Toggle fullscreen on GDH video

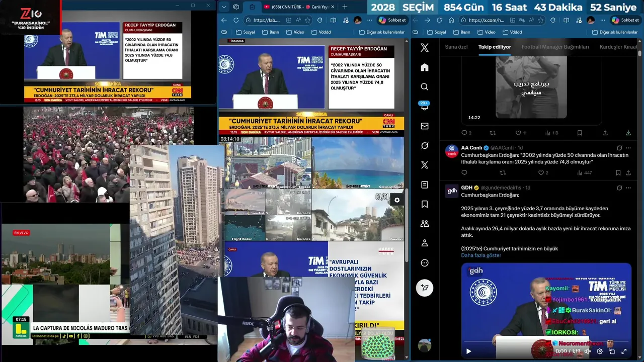[624, 351]
